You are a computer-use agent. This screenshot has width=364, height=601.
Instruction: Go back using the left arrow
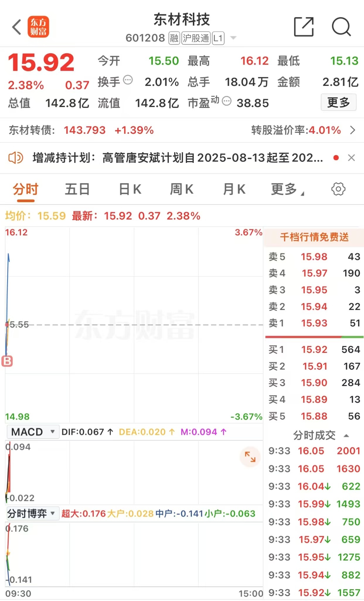tap(17, 27)
